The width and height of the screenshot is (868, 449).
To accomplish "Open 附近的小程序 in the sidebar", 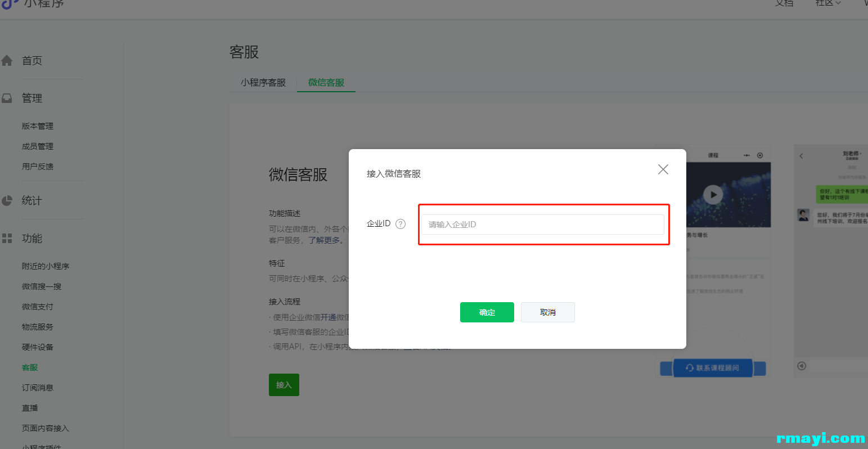I will pos(46,266).
